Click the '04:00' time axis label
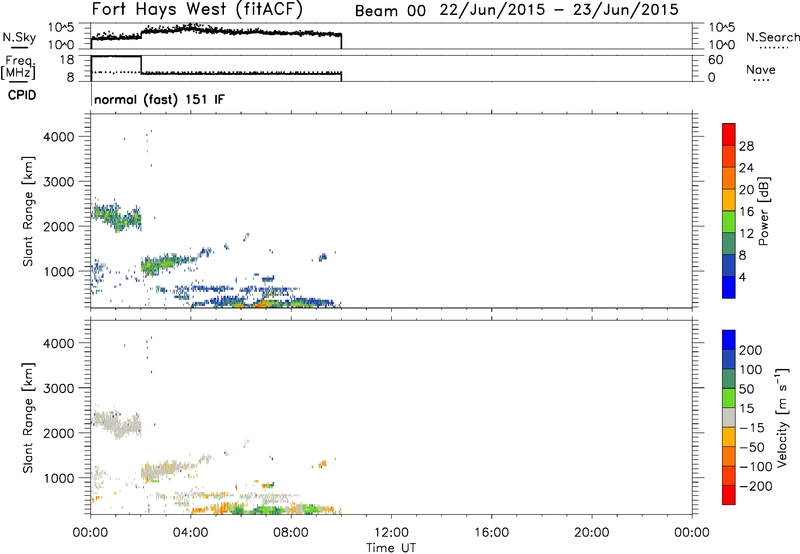The image size is (800, 554). point(191,533)
